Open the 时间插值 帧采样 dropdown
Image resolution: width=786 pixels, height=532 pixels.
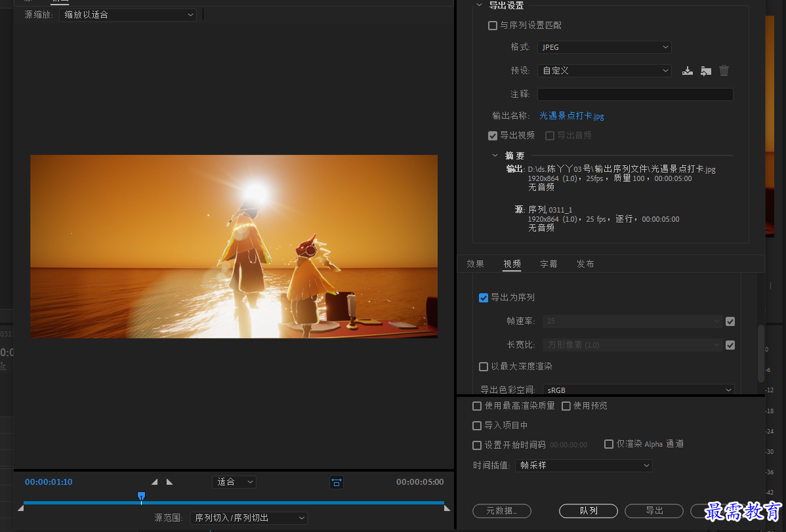click(584, 465)
